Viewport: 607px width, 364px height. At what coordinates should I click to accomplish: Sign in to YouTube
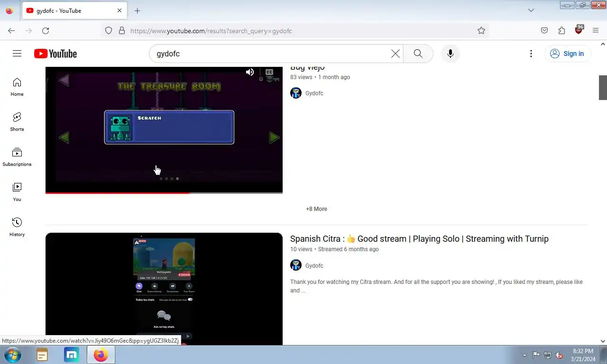tap(567, 54)
